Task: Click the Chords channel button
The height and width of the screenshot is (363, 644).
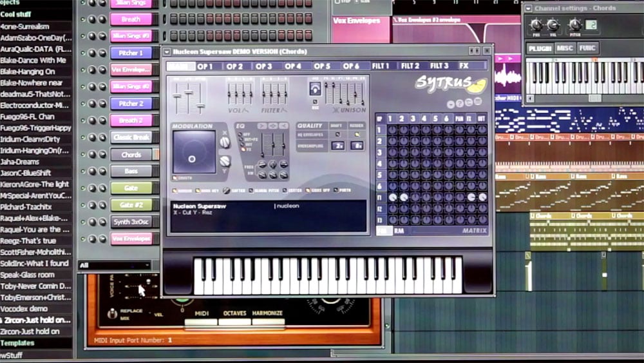Action: [x=131, y=155]
